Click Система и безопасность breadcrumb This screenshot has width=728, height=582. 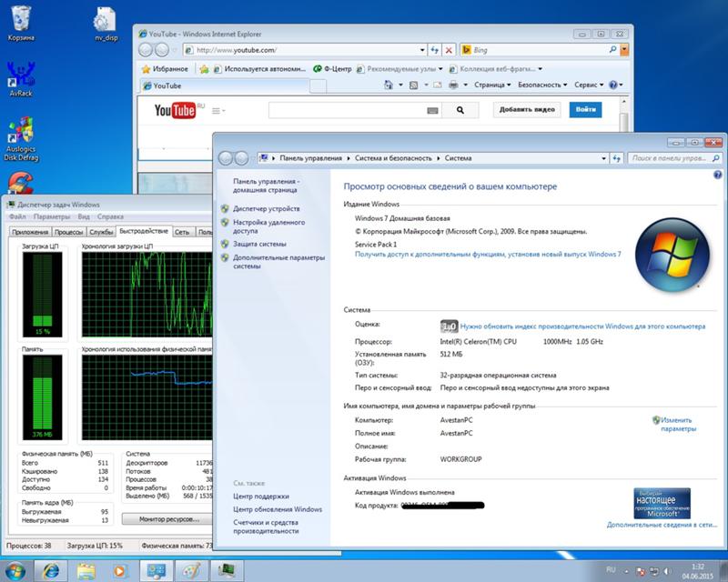pyautogui.click(x=393, y=158)
